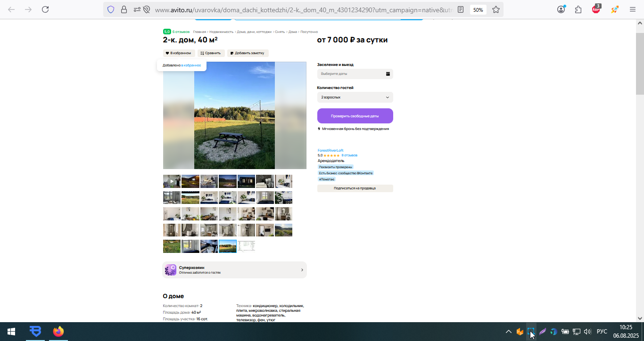Viewport: 644px width, 341px height.
Task: Click the browser forward arrow
Action: click(28, 9)
